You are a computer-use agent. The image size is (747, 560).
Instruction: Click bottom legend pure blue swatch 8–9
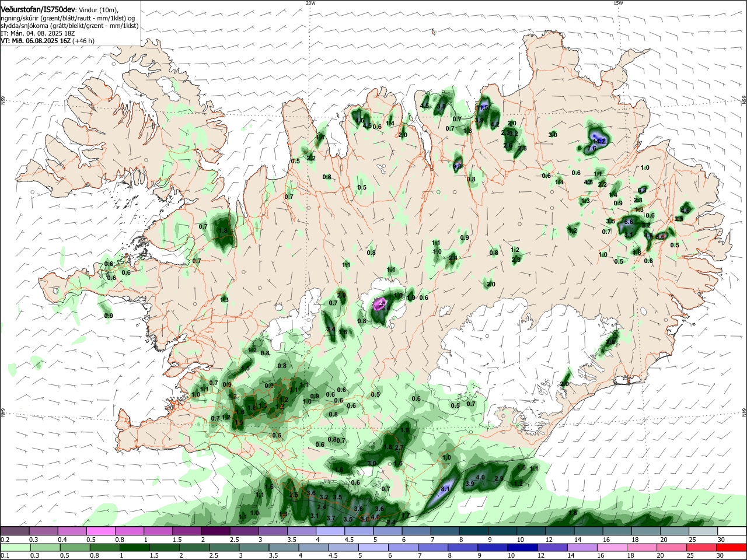point(462,547)
